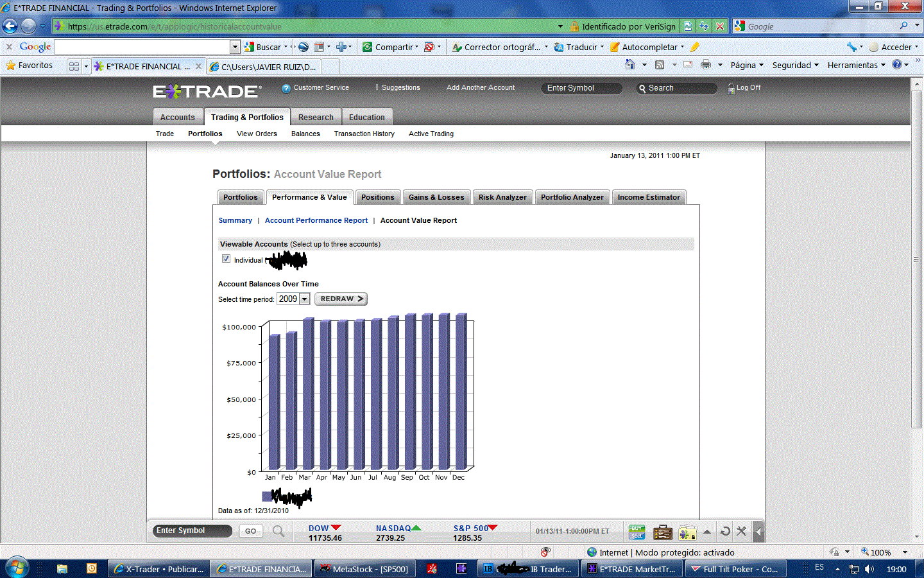Click the Google toolbar search input box
924x578 pixels.
[x=142, y=47]
